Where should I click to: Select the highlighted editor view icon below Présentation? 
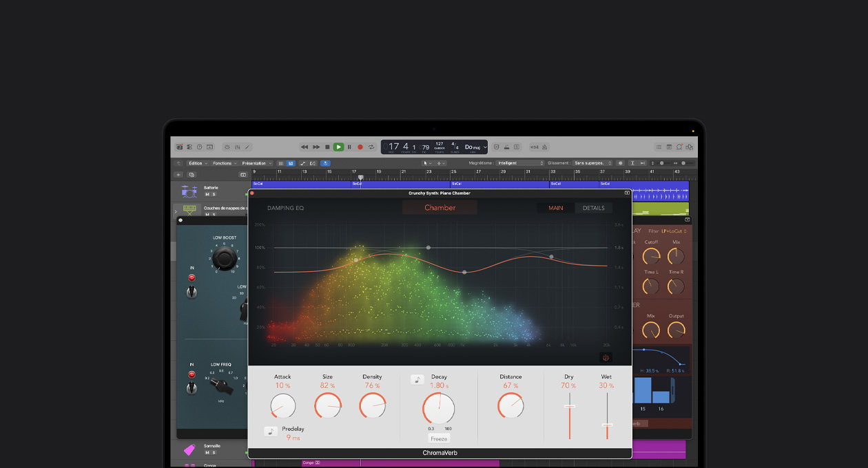coord(291,164)
